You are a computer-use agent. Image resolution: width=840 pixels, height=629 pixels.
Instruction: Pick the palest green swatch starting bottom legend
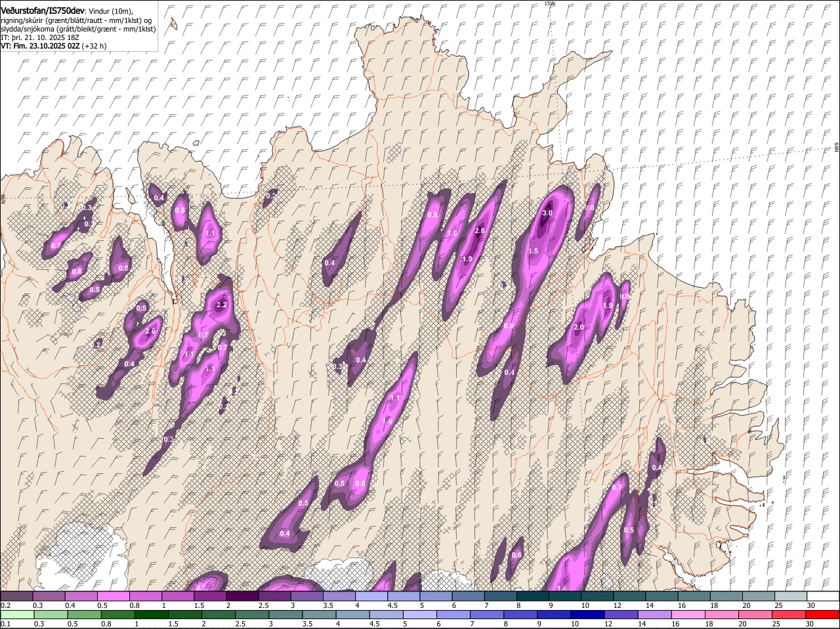pos(16,615)
